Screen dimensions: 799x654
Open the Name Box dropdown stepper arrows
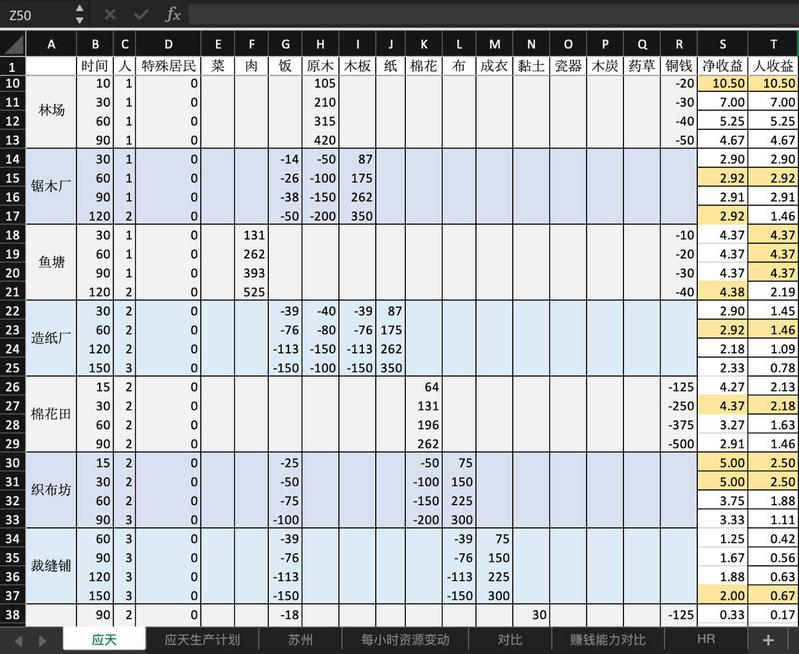pos(79,14)
